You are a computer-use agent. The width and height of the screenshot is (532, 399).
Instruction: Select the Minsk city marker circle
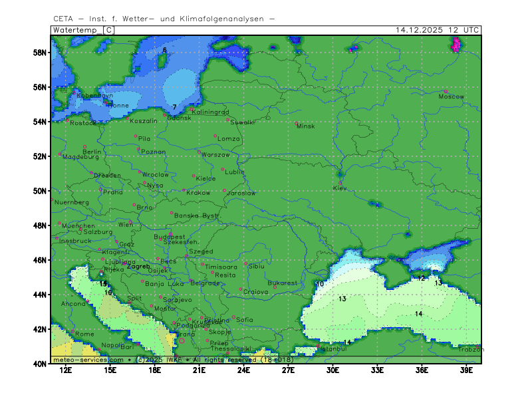coord(297,123)
